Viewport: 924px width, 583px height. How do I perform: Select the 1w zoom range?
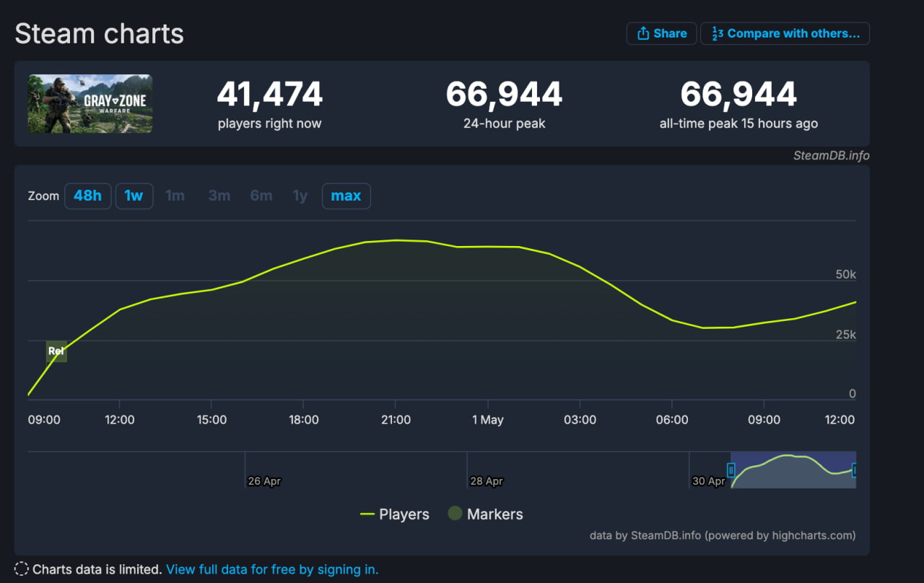pyautogui.click(x=134, y=196)
